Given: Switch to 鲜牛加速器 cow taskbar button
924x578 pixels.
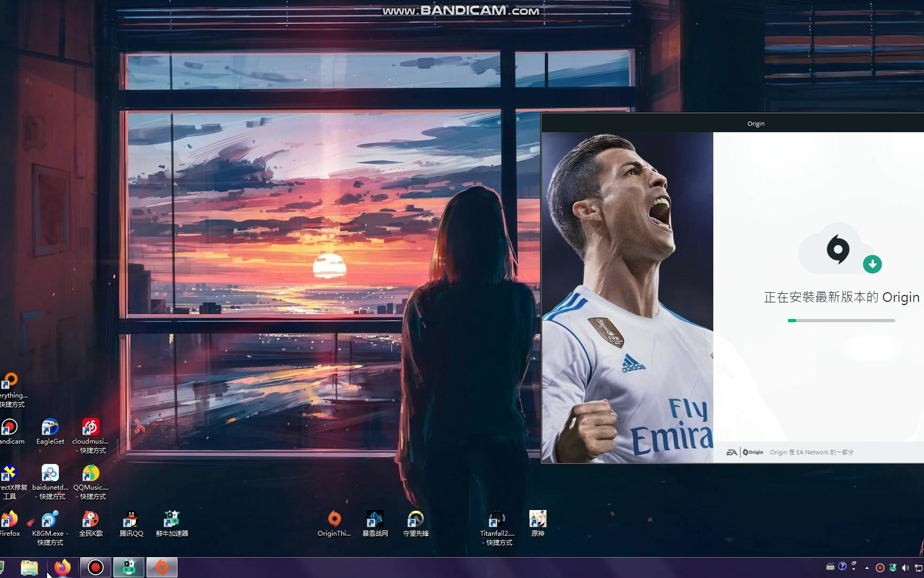Looking at the screenshot, I should pos(128,567).
